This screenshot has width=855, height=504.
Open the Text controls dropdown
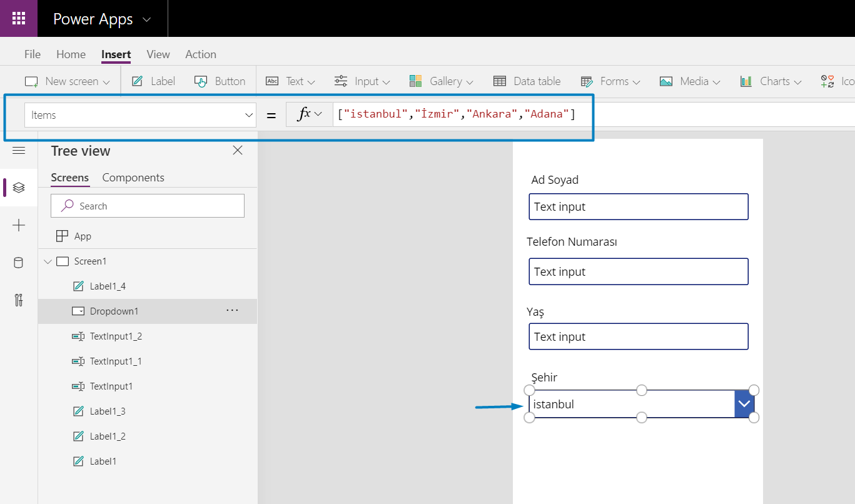point(290,81)
